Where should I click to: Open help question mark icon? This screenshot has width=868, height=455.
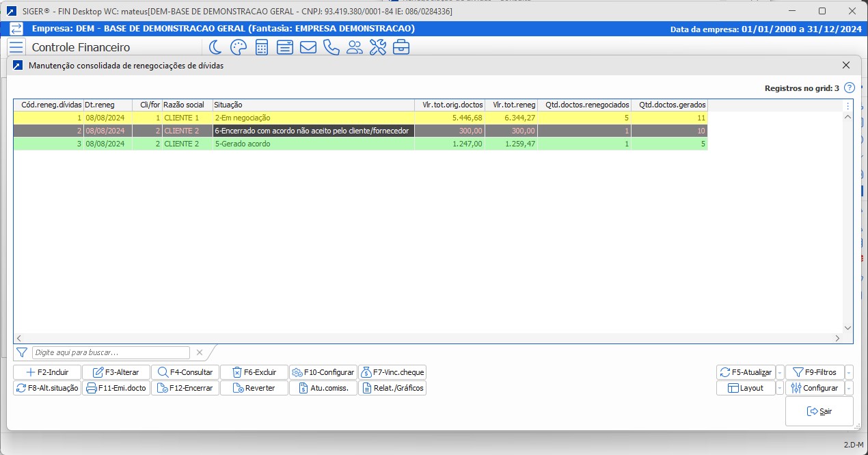click(850, 88)
